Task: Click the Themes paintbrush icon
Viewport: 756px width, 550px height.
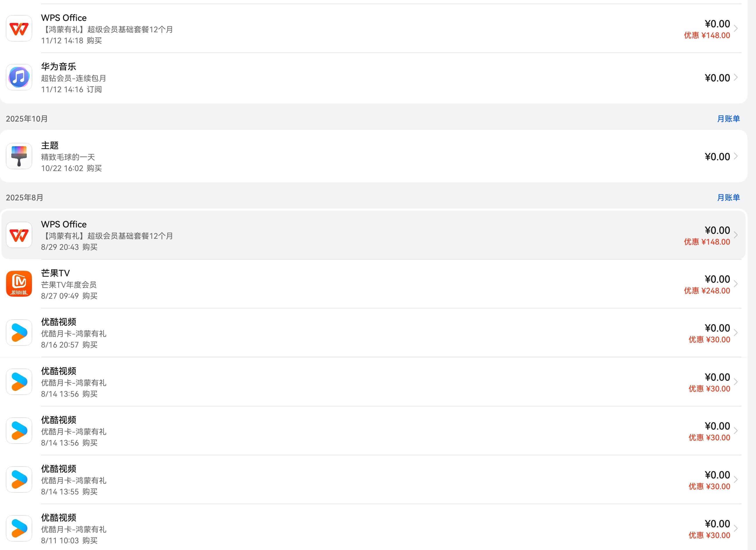Action: 19,156
